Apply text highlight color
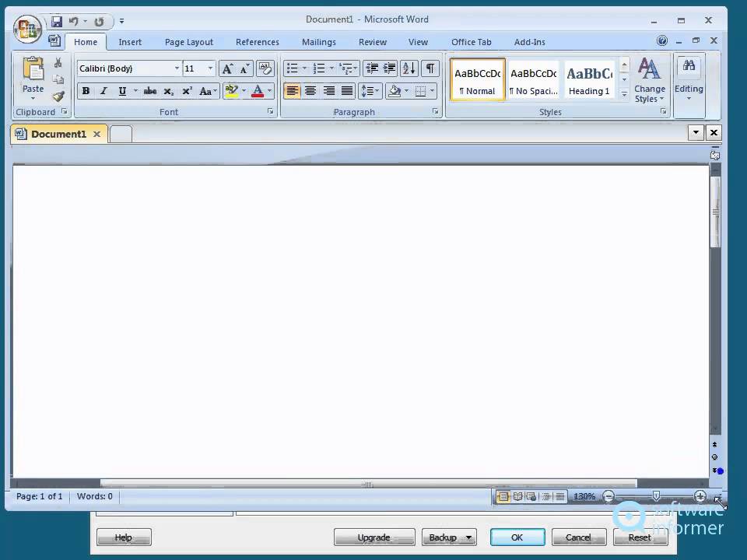Viewport: 747px width, 560px height. [x=232, y=91]
